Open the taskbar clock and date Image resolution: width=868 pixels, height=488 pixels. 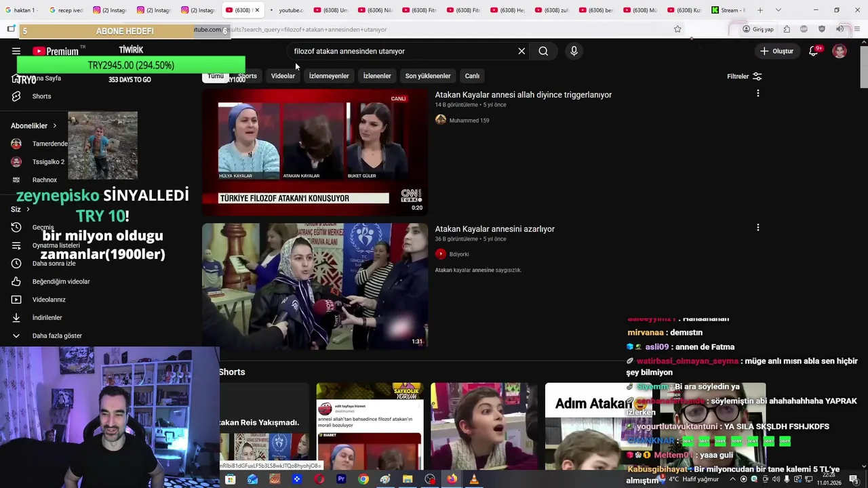click(829, 479)
